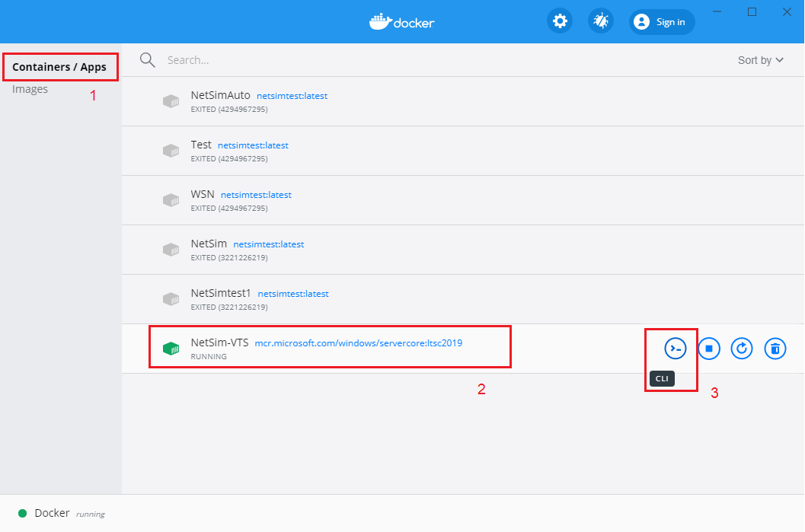Open NetSim's netsimtest:latest image link
This screenshot has height=532, width=805.
[269, 245]
